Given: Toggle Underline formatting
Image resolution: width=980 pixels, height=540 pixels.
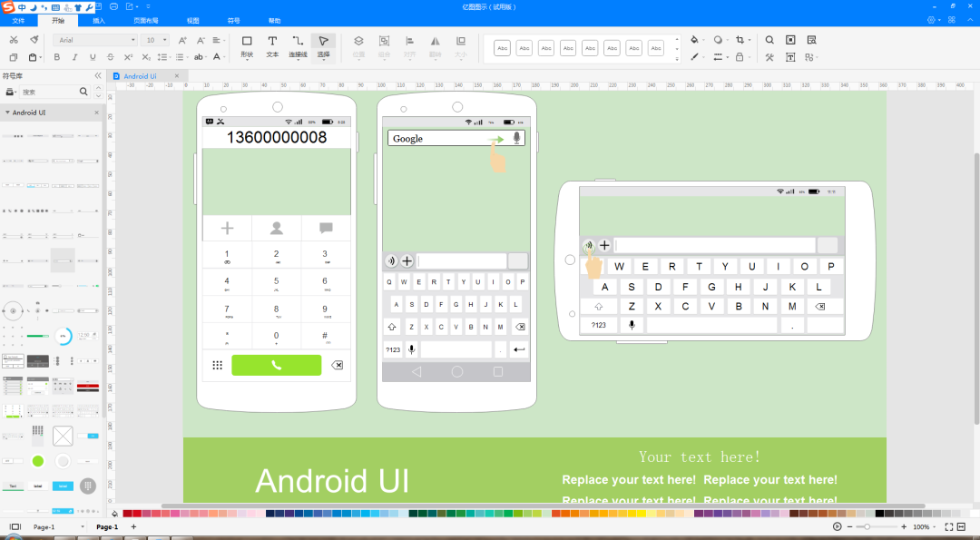Looking at the screenshot, I should pos(93,57).
